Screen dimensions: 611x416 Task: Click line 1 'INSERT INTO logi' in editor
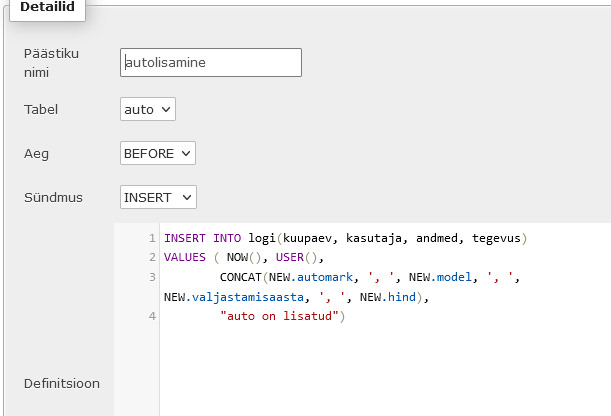220,238
